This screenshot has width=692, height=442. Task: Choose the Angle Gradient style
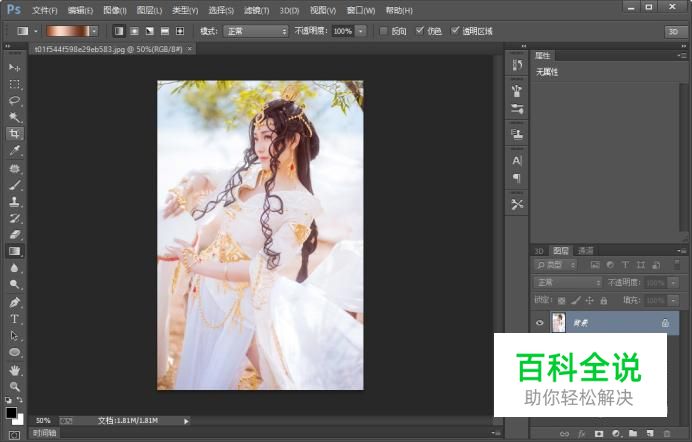tap(150, 31)
